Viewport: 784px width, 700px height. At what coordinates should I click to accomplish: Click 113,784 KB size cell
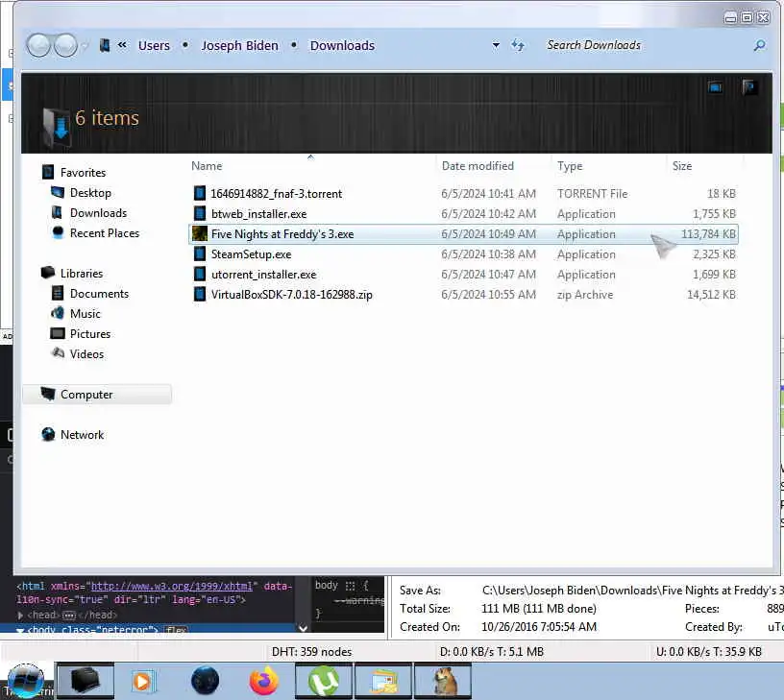pyautogui.click(x=708, y=234)
